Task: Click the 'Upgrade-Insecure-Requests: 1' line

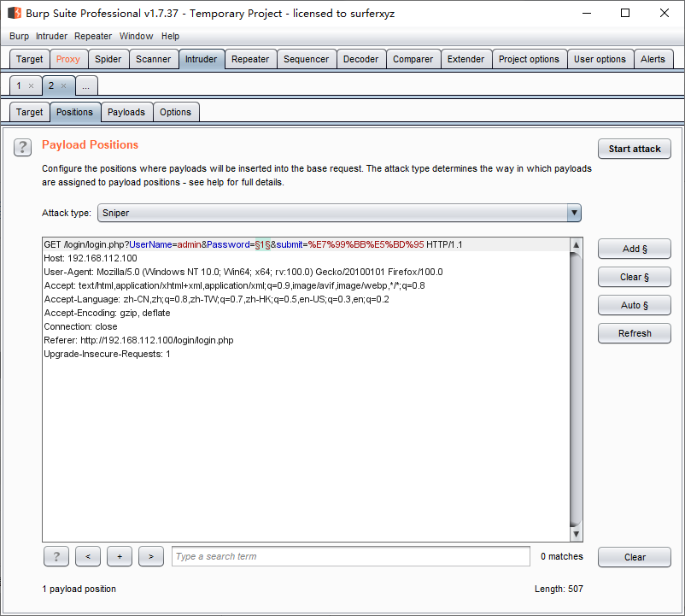Action: pyautogui.click(x=107, y=354)
